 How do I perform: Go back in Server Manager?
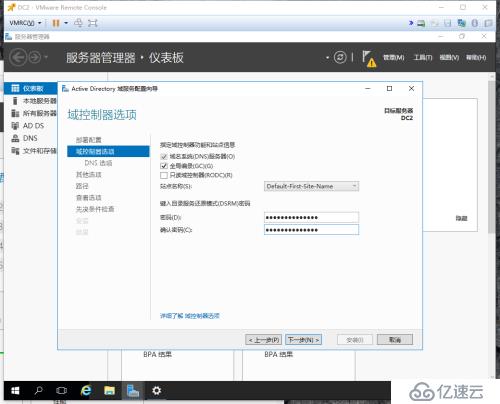tap(18, 57)
